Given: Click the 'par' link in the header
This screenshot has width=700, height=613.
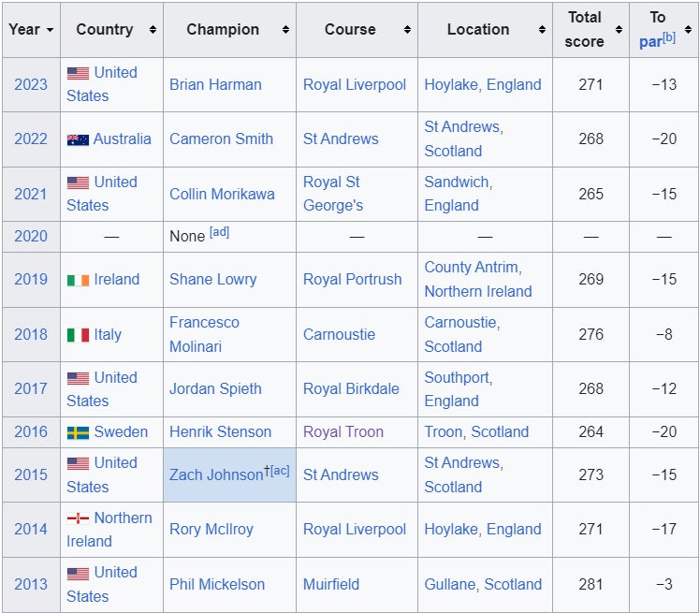Looking at the screenshot, I should 649,42.
